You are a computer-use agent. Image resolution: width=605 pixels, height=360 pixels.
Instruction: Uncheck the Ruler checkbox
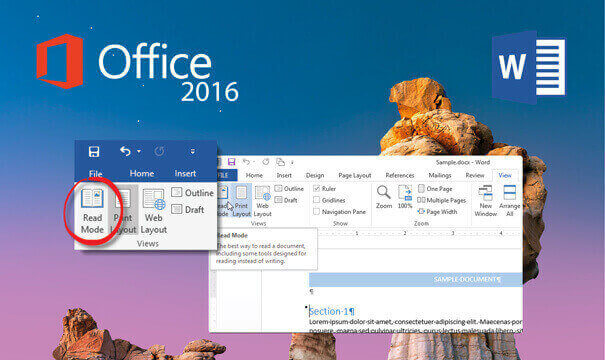[317, 188]
